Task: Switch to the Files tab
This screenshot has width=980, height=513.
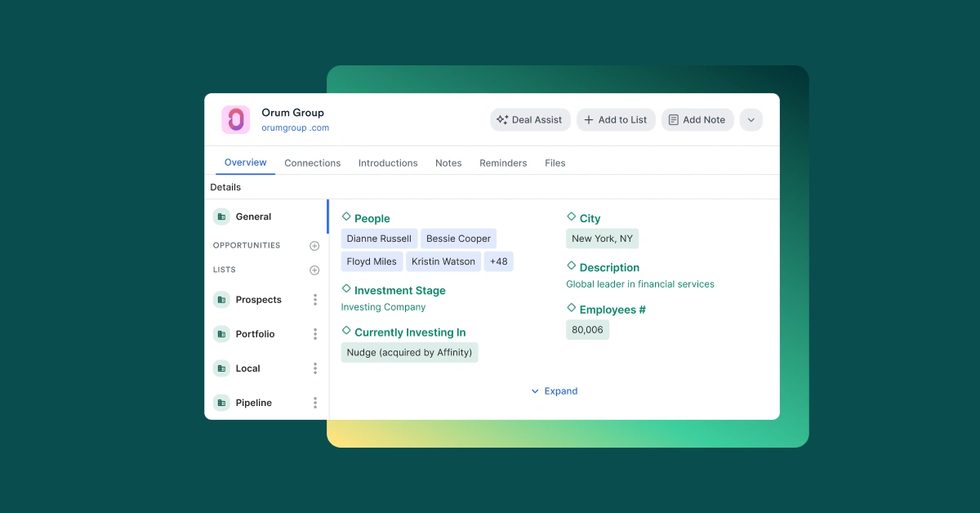Action: 555,163
